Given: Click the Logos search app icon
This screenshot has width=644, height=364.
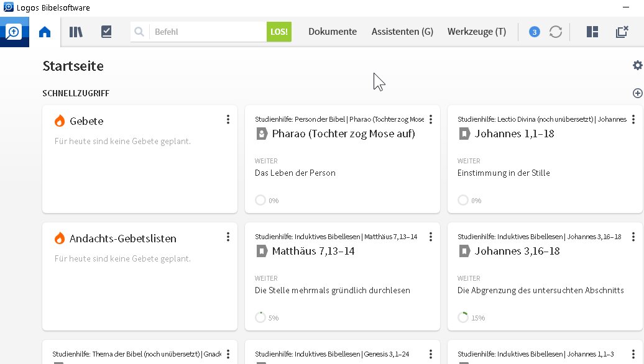Looking at the screenshot, I should point(14,32).
